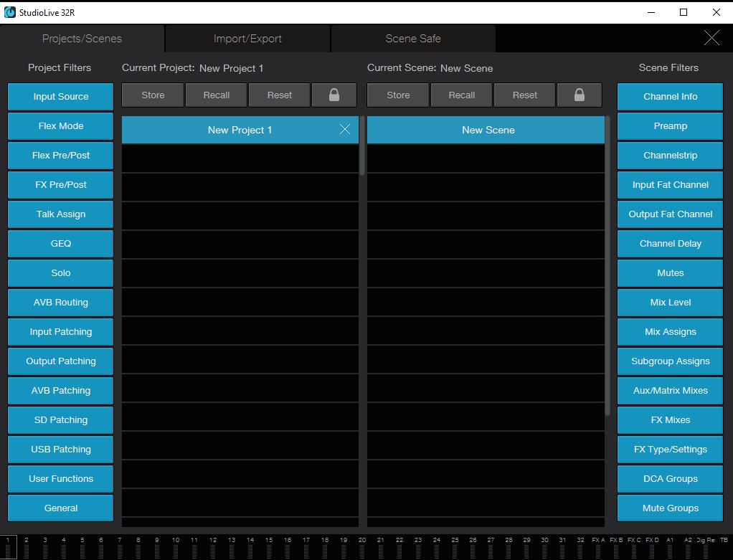Viewport: 733px width, 560px height.
Task: Switch to the Import/Export tab
Action: coord(247,39)
